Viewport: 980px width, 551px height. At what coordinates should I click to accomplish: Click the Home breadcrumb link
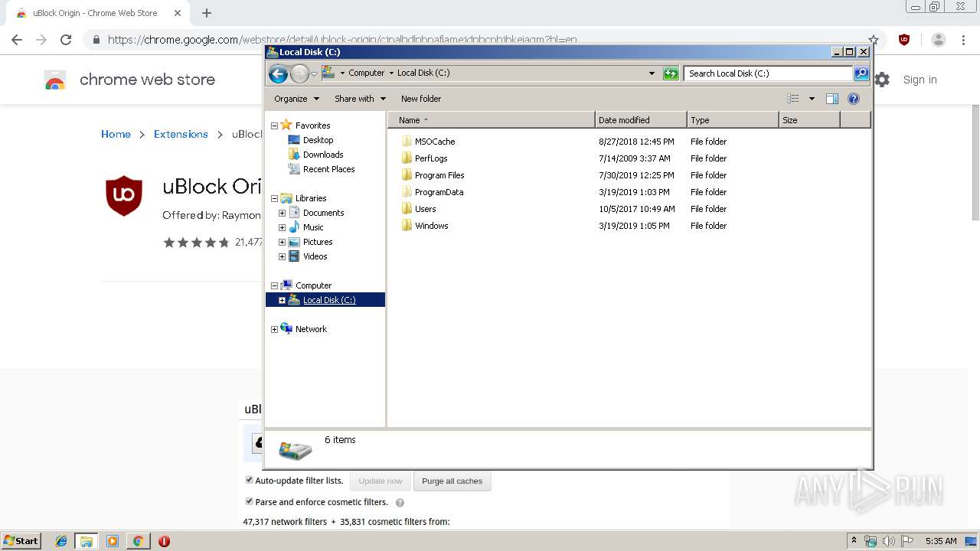[116, 134]
